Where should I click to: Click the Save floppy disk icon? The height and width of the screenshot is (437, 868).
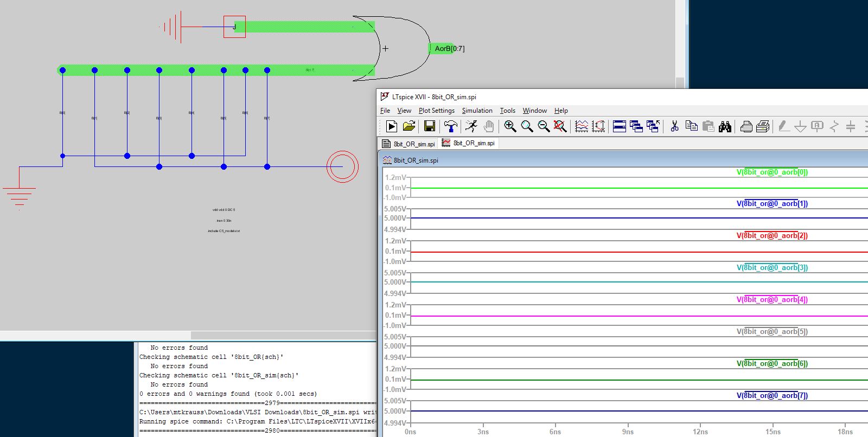tap(429, 126)
